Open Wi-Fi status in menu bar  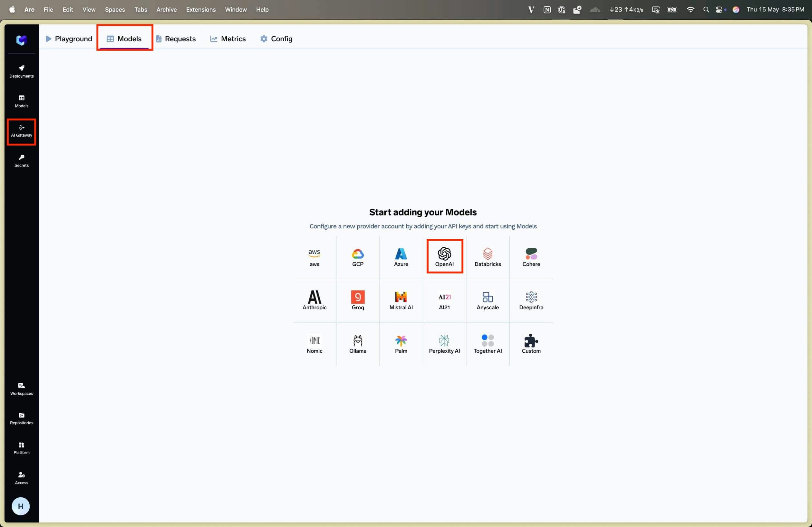690,10
